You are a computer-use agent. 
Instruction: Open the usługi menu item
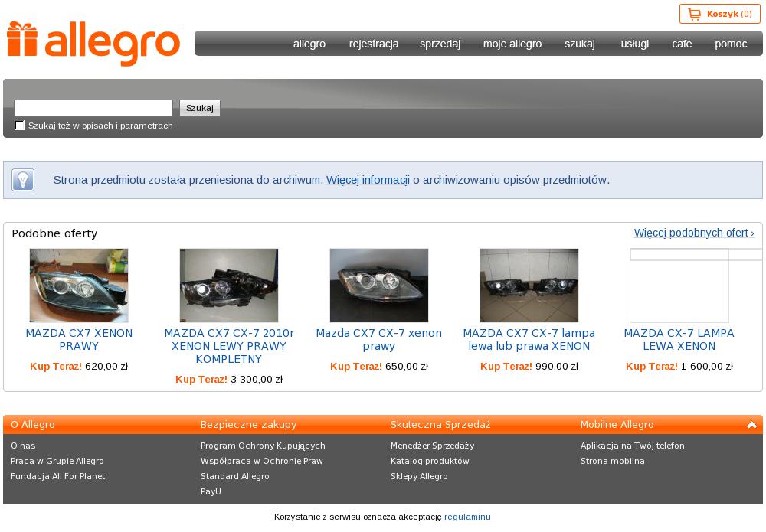tap(634, 44)
